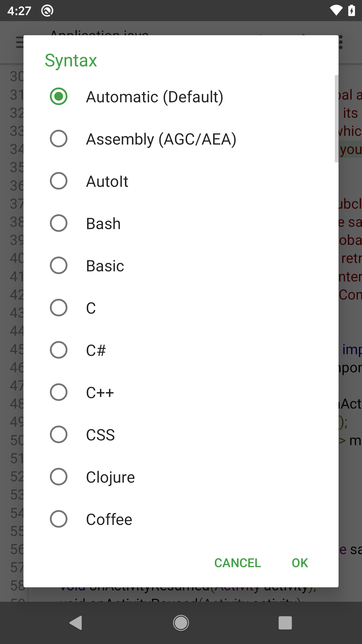Viewport: 362px width, 644px height.
Task: Tap the Android home circle icon
Action: [x=181, y=623]
